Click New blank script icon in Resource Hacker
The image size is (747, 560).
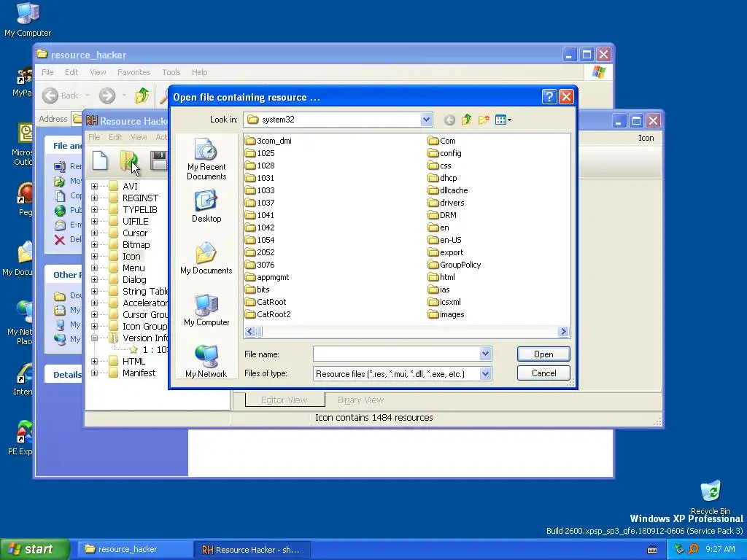coord(100,160)
